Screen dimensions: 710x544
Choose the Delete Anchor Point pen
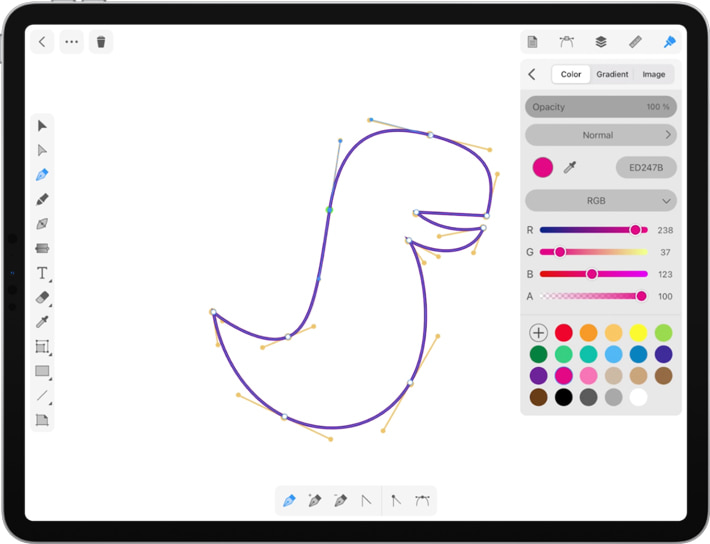(x=340, y=501)
